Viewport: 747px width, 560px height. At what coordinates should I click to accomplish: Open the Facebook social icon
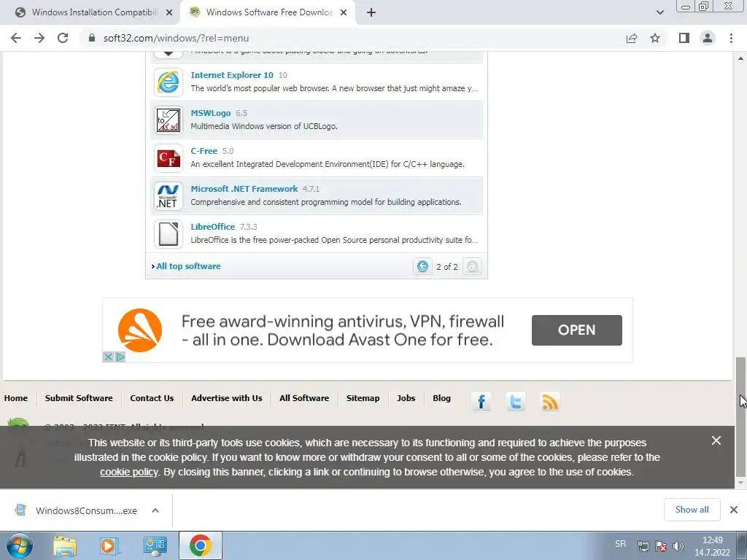click(481, 402)
